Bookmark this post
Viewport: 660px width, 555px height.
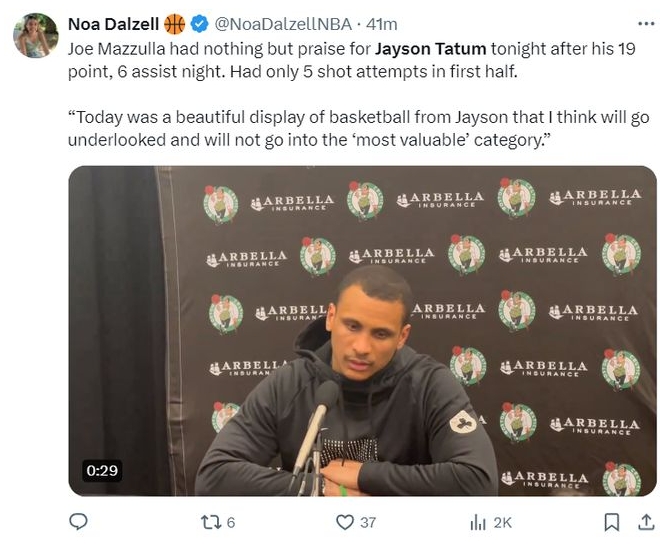coord(611,522)
